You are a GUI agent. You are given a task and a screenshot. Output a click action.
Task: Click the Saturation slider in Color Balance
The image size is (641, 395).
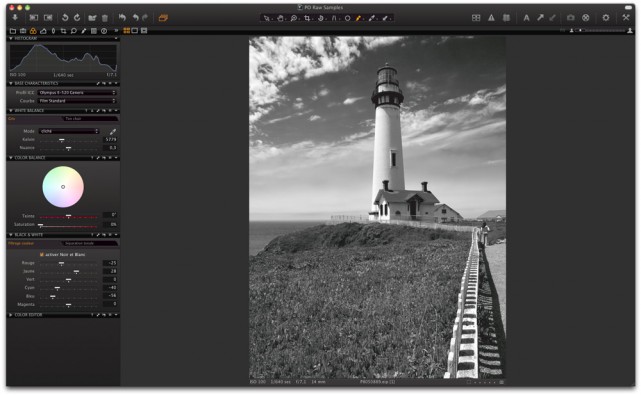tap(68, 225)
